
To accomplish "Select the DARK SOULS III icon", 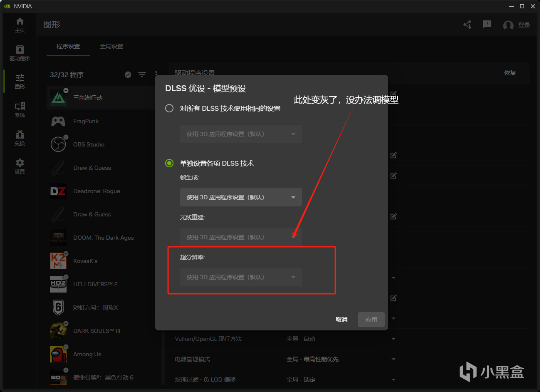I will click(x=58, y=331).
